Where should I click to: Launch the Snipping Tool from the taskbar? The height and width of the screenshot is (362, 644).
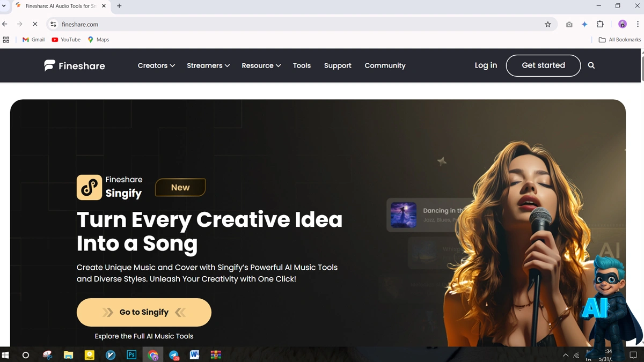click(47, 355)
